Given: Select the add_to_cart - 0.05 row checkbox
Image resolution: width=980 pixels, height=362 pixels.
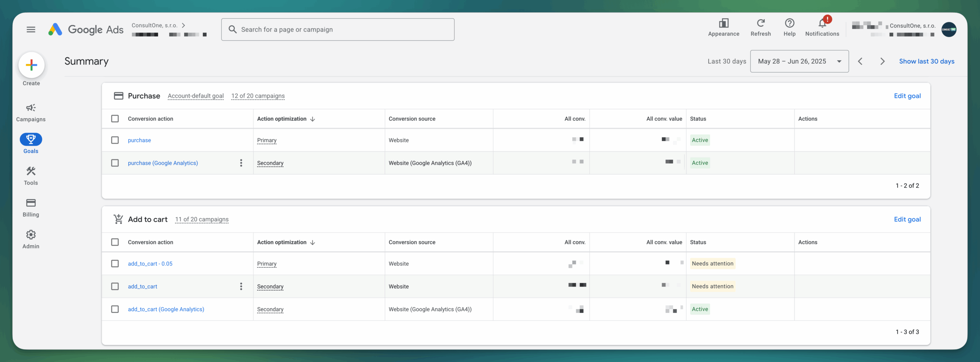Looking at the screenshot, I should pyautogui.click(x=115, y=264).
